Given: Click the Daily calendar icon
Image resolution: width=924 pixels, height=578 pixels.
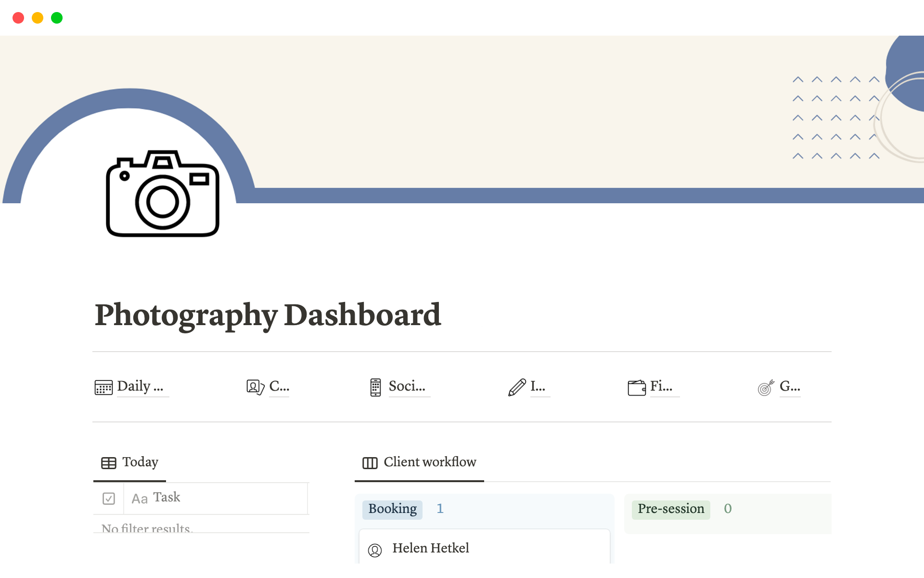Looking at the screenshot, I should (x=103, y=387).
